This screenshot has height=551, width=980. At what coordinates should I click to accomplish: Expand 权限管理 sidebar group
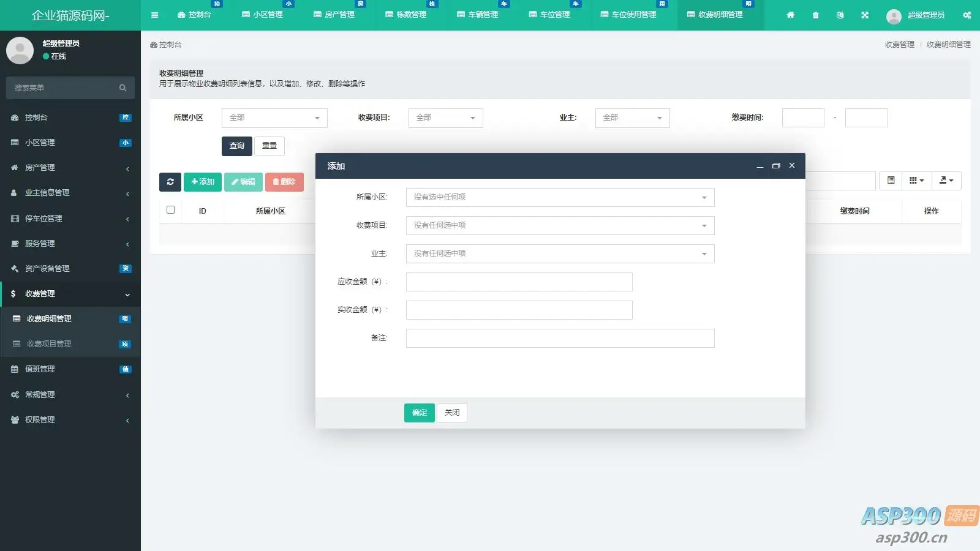pyautogui.click(x=70, y=420)
